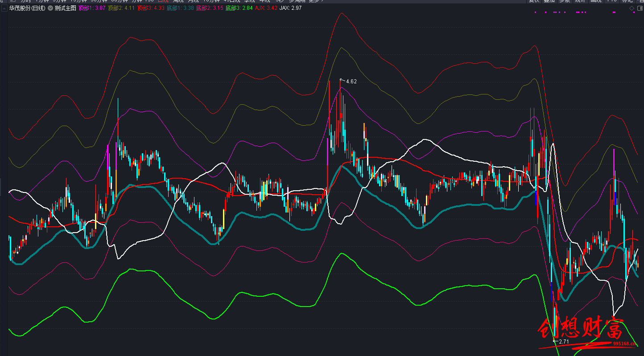Select the 底部1: 3.38 indicator value
Screen dimensions: 644x356
(x=180, y=8)
